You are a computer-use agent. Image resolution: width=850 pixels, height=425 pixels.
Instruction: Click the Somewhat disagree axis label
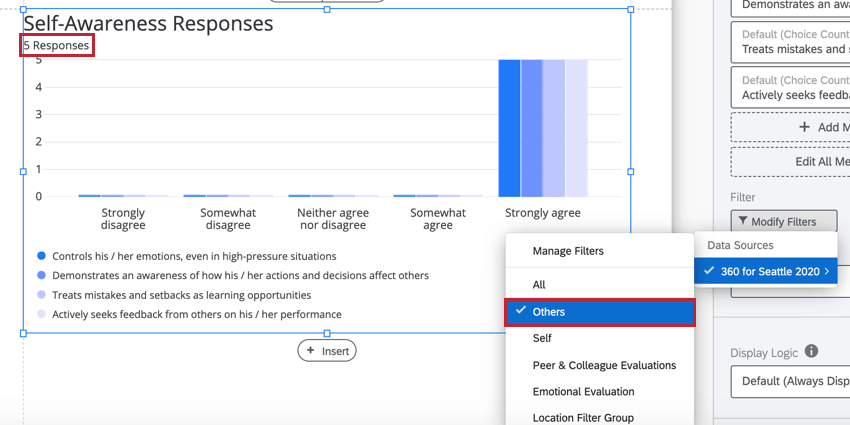point(228,219)
